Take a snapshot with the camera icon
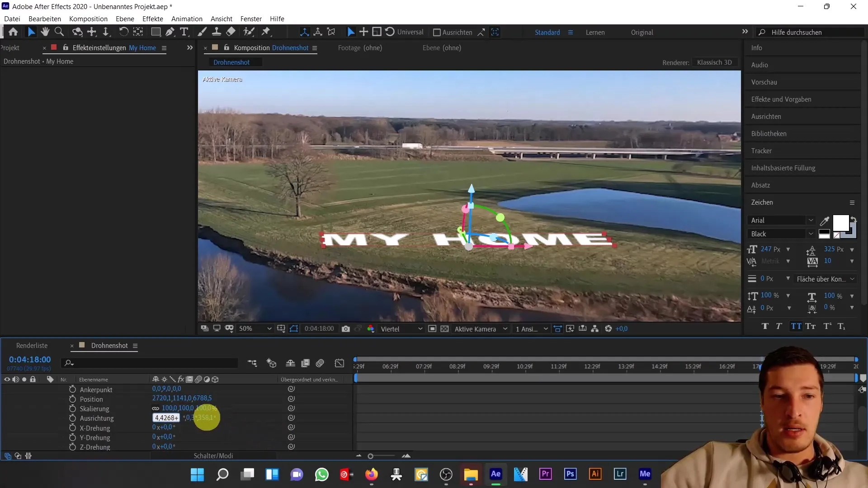 coord(346,329)
